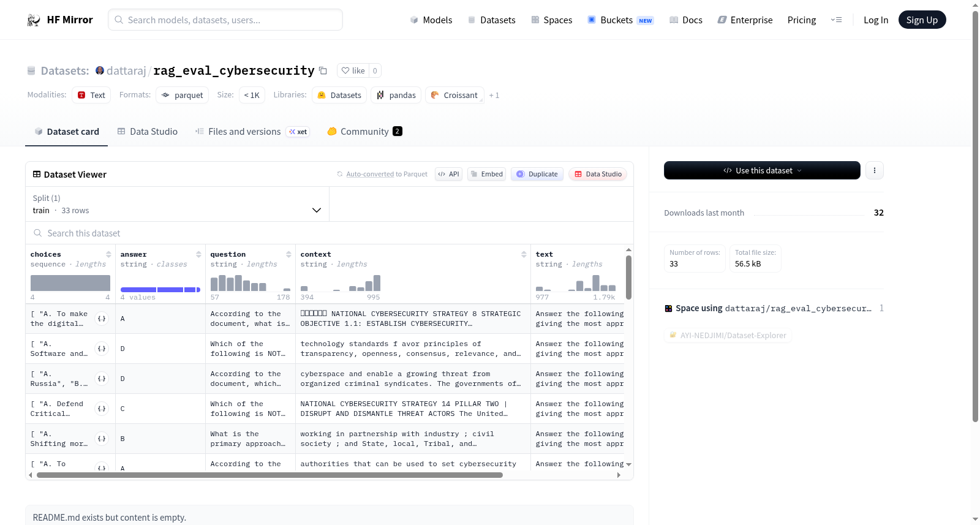Image resolution: width=980 pixels, height=525 pixels.
Task: Open the Files and versions tab
Action: (252, 131)
